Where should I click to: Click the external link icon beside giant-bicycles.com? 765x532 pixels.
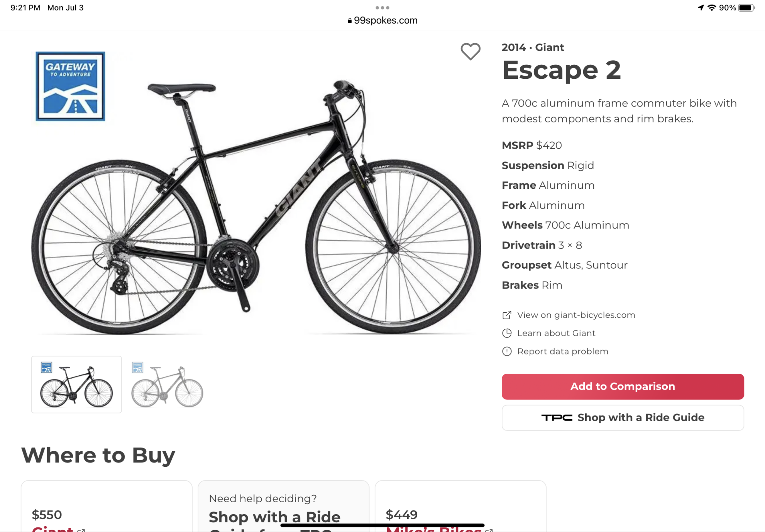(x=507, y=315)
